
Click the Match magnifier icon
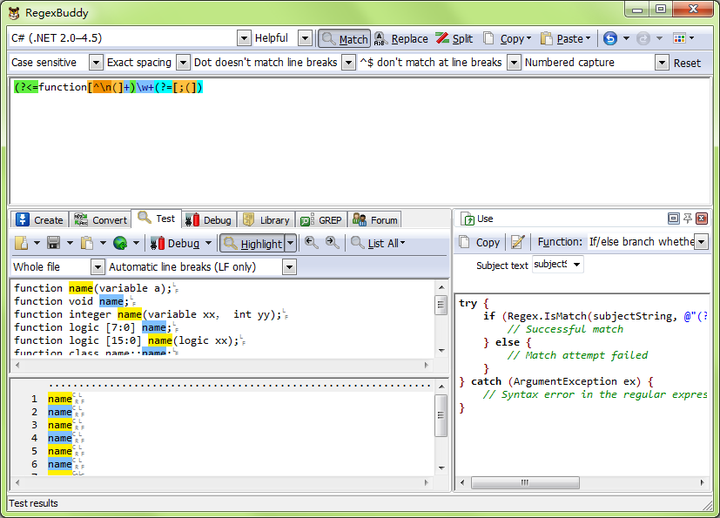point(328,39)
